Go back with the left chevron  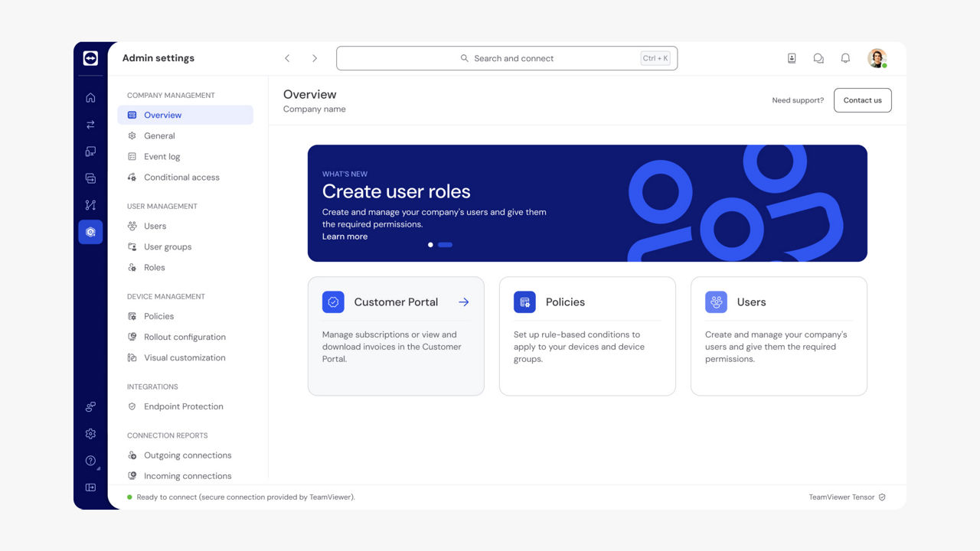coord(287,58)
